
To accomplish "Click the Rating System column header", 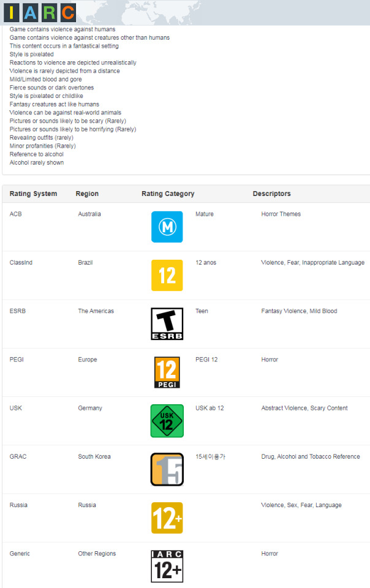I will coord(33,194).
